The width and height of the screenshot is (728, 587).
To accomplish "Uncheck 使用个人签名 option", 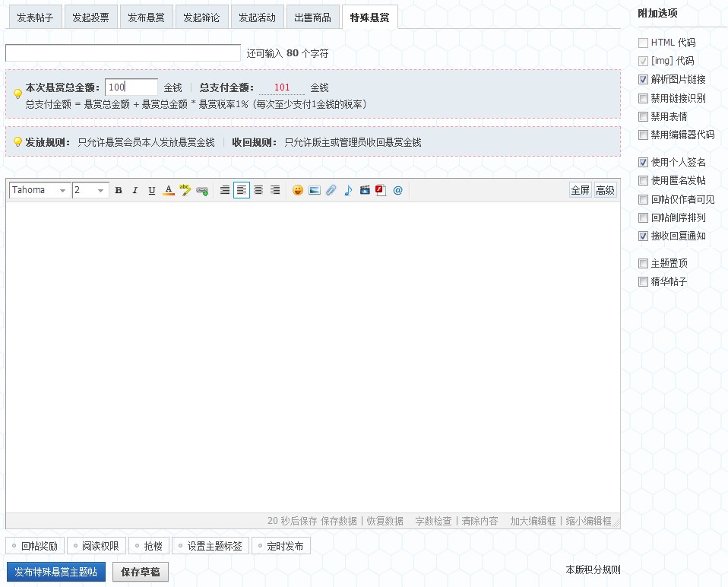I will 643,162.
